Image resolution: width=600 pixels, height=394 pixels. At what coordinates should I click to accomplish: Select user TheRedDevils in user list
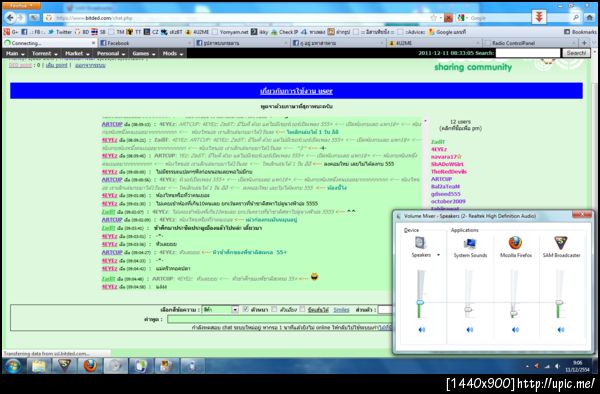tap(449, 172)
